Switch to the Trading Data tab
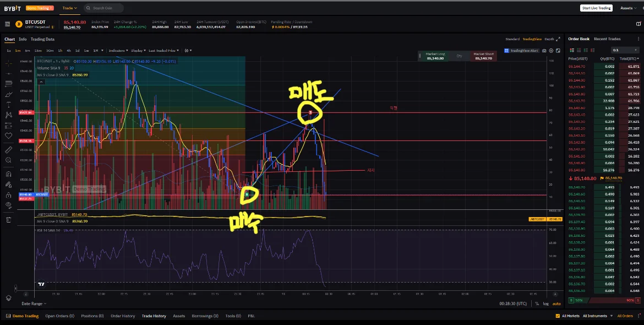 coord(42,40)
